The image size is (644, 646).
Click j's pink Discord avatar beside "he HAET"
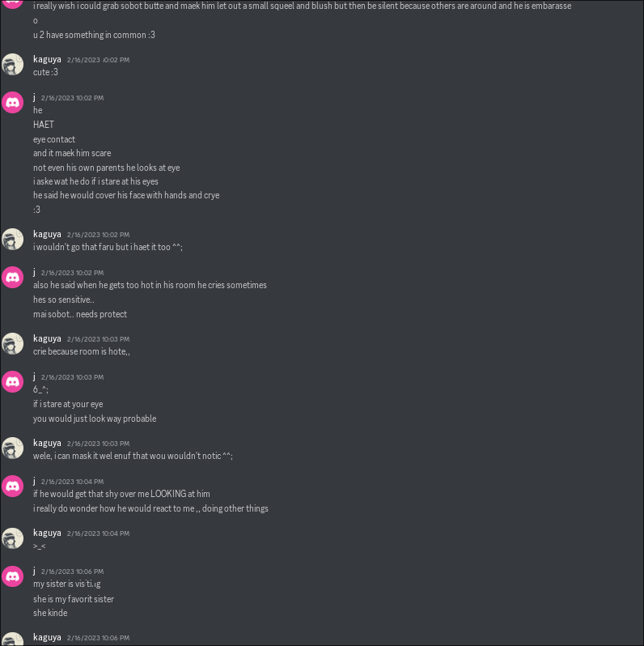click(x=12, y=102)
